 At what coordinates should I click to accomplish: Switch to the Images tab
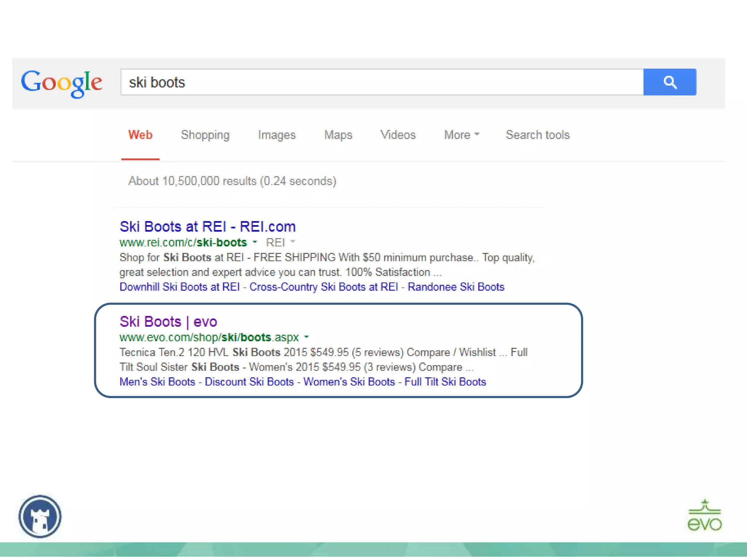(x=276, y=135)
